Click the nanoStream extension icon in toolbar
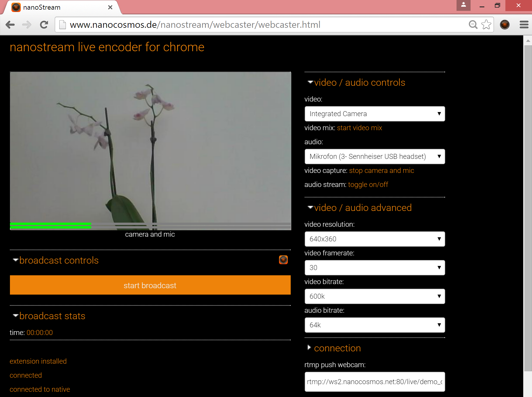 [x=505, y=25]
